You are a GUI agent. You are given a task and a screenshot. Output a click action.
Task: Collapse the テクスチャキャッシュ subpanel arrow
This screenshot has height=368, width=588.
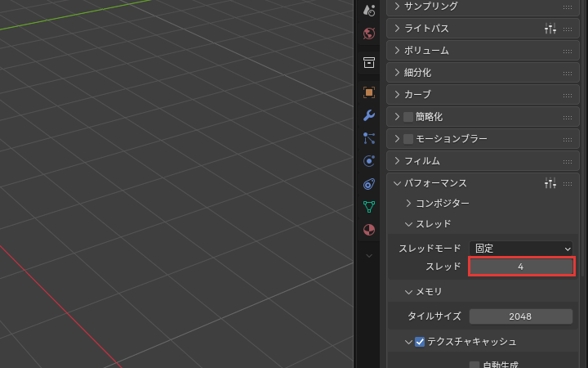[x=409, y=342]
